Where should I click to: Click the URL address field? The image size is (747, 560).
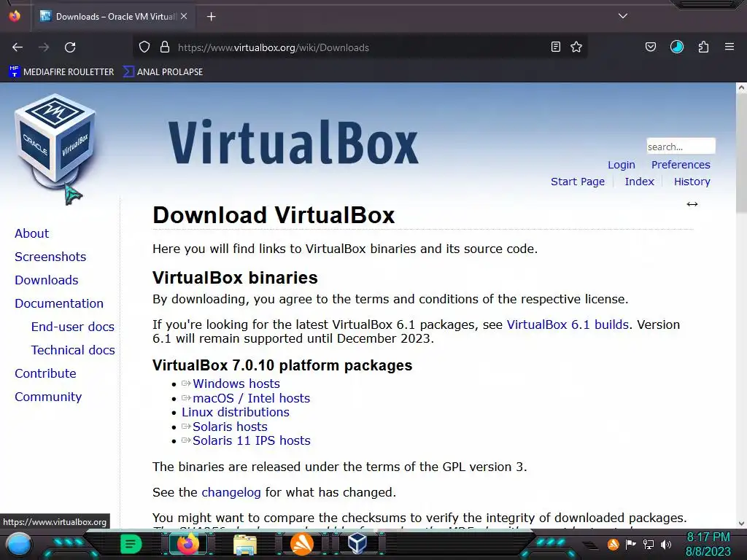(x=362, y=47)
